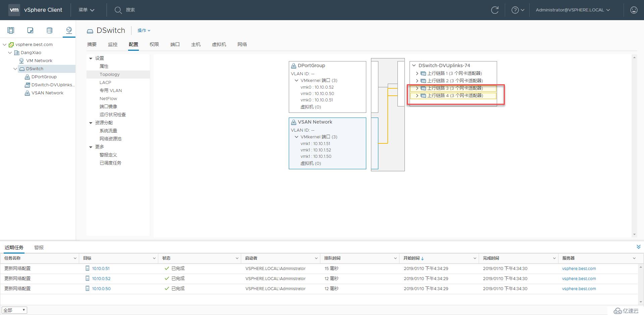Sort tasks by 开始时间 column
This screenshot has width=644, height=315.
coord(414,258)
